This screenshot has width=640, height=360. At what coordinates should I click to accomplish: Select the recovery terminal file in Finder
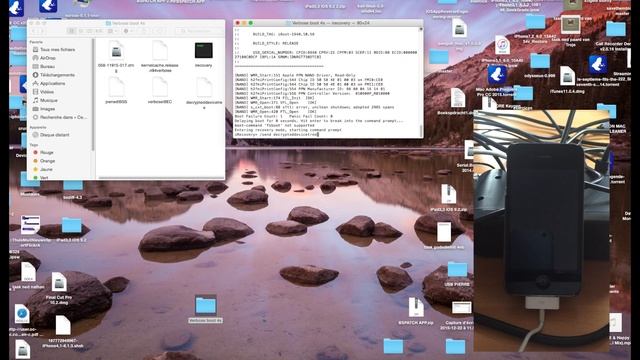[x=203, y=51]
